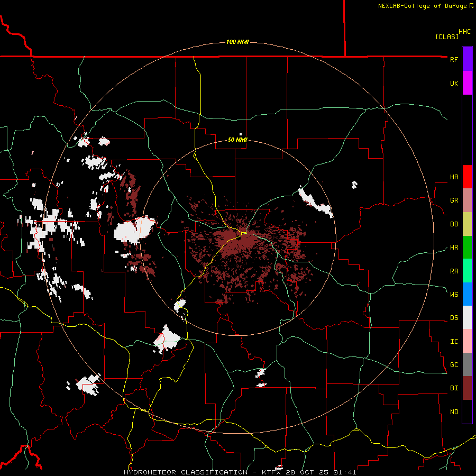Click the 'HHC' product label
The image size is (476, 476).
(x=465, y=32)
